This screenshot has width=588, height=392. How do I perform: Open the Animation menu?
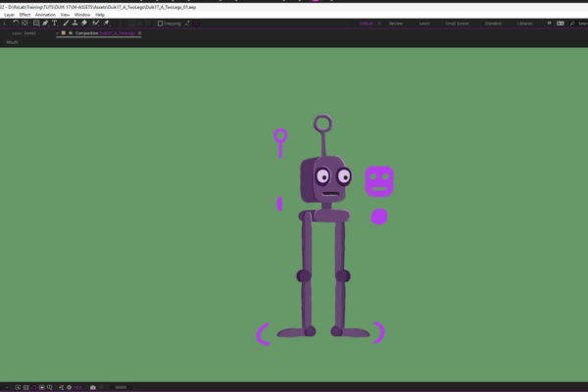point(45,15)
